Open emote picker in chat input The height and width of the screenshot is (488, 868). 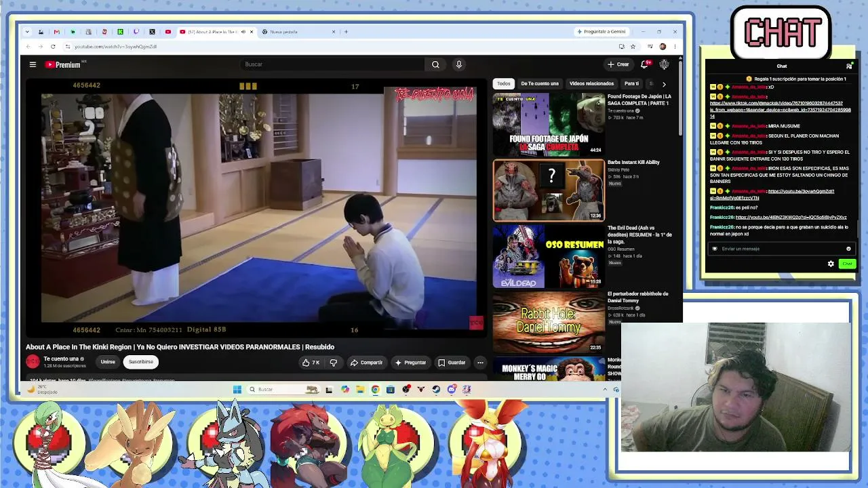click(848, 249)
